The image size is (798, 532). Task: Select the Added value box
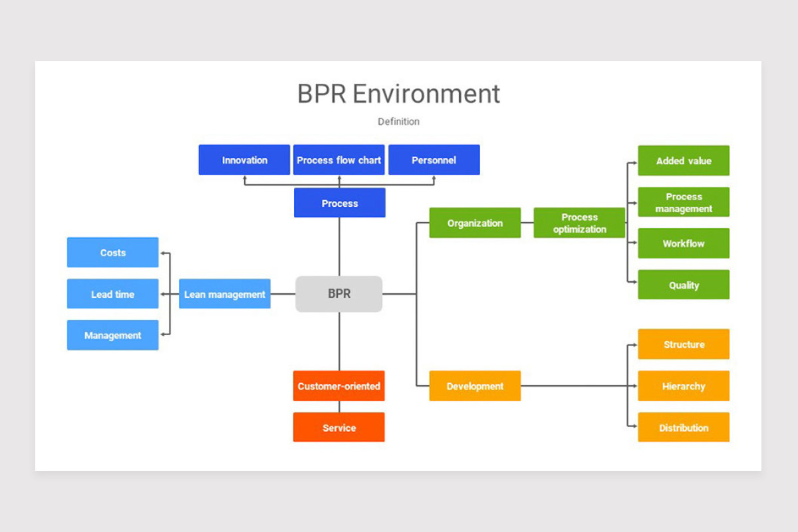point(683,160)
